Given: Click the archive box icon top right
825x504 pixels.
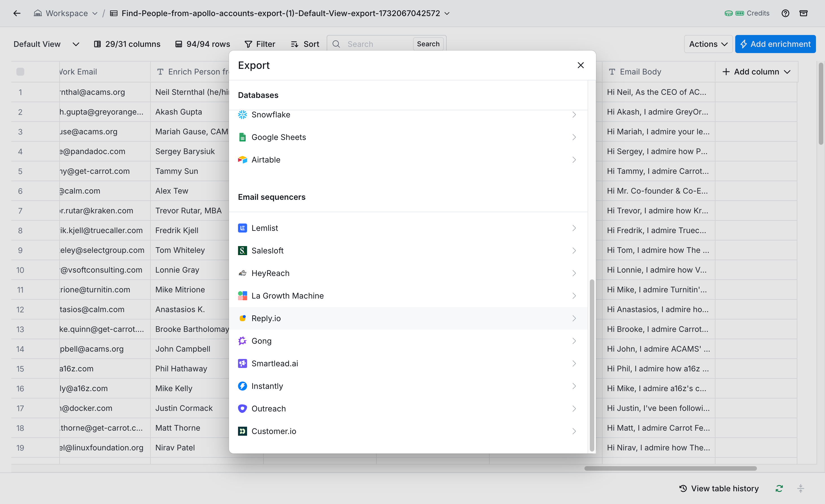Looking at the screenshot, I should 803,13.
